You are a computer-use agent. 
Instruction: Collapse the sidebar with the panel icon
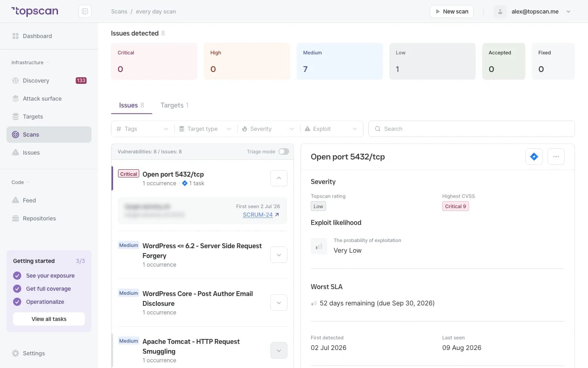pos(85,11)
